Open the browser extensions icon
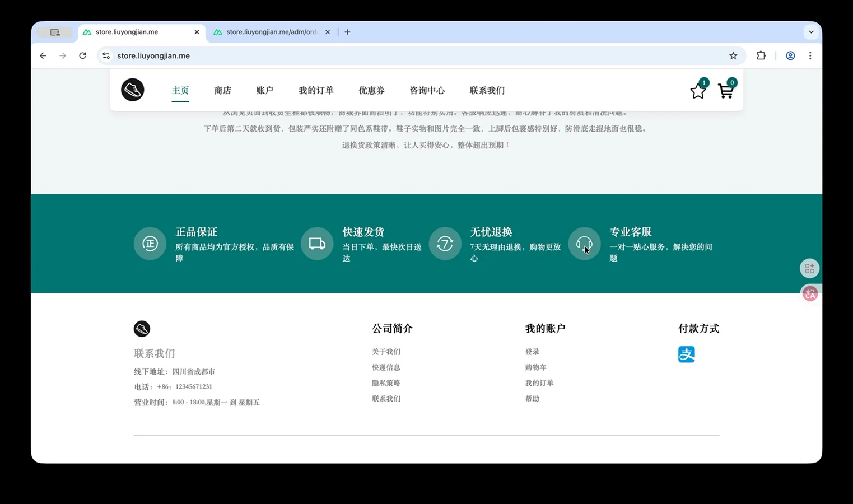Screen dimensions: 853x504 click(761, 55)
